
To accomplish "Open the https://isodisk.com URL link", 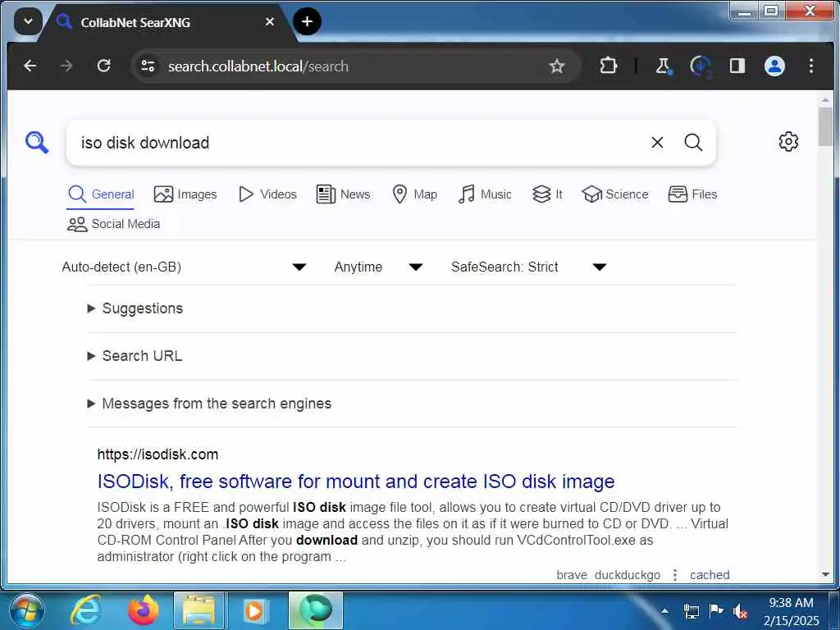I will (157, 454).
